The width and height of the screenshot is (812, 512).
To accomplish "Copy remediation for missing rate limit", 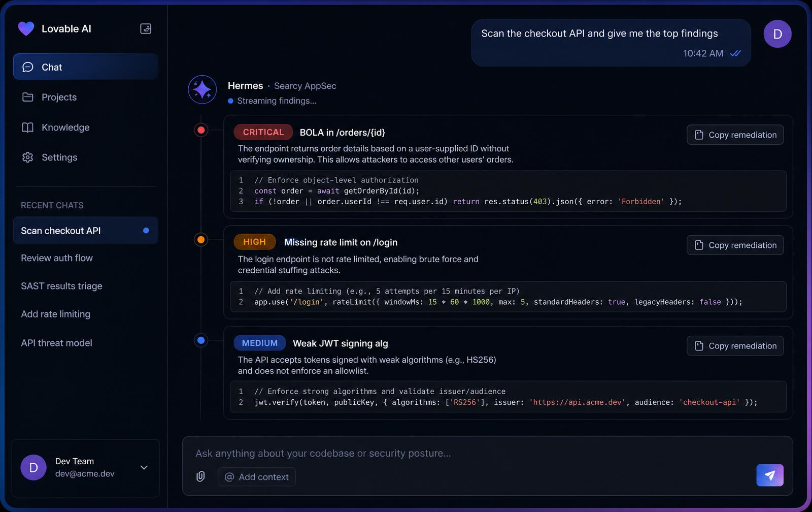I will pyautogui.click(x=735, y=245).
